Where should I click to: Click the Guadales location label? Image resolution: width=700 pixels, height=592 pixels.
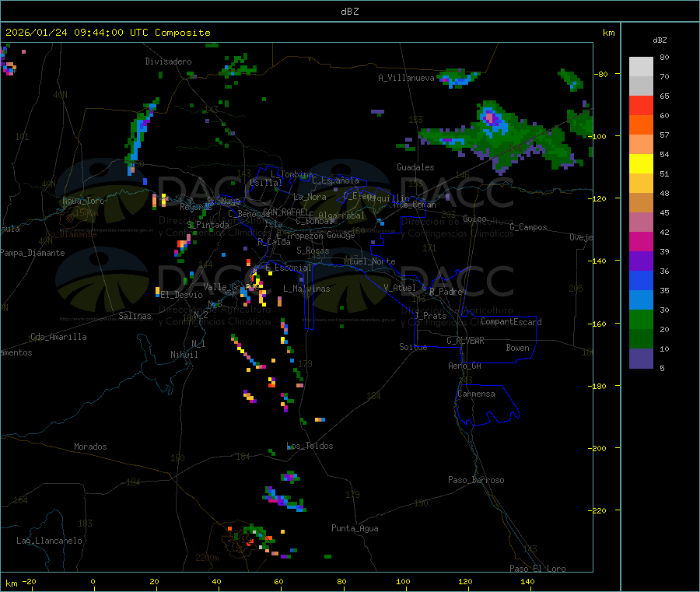[415, 167]
